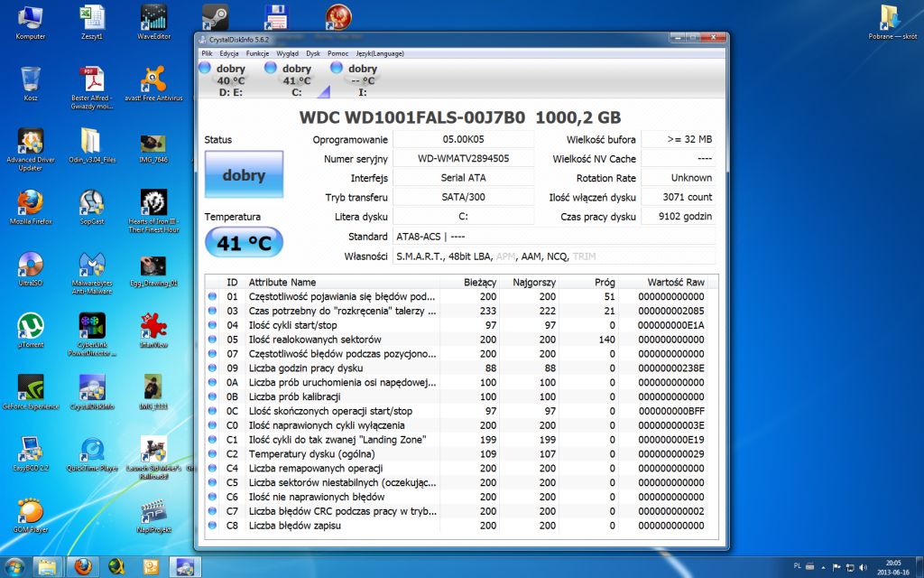This screenshot has width=924, height=578.
Task: Open the Kosz recycle bin
Action: coord(30,84)
